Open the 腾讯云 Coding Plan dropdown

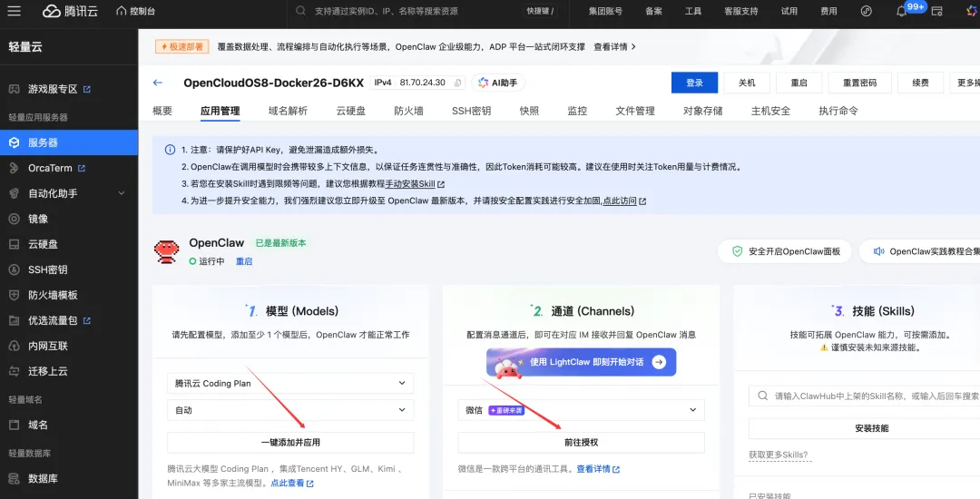290,383
